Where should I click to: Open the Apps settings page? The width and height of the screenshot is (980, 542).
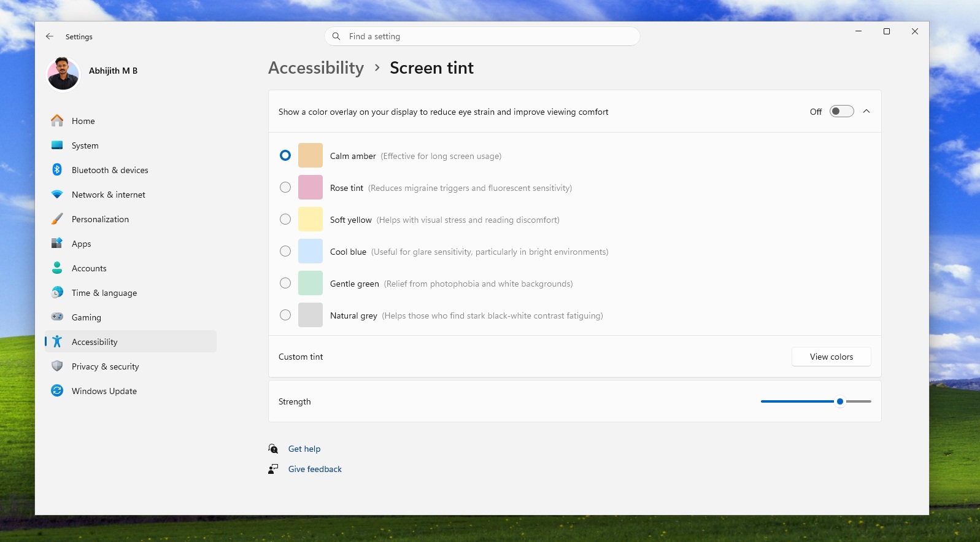[131, 244]
